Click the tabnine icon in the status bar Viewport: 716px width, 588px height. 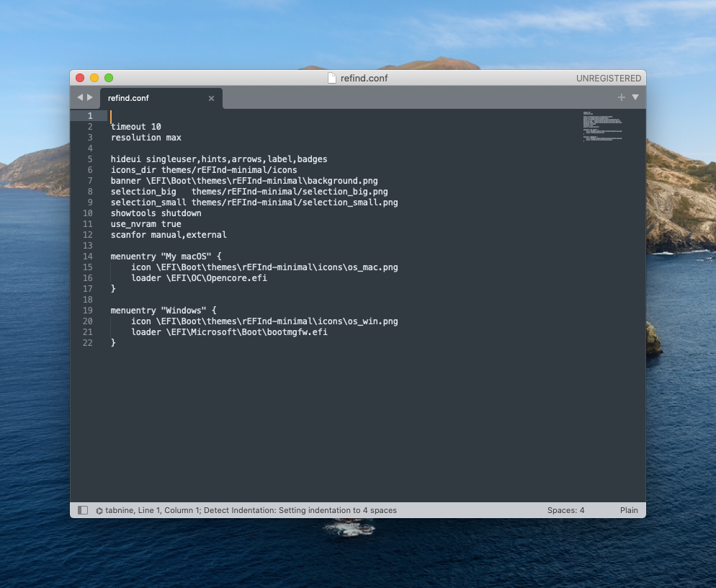coord(99,510)
